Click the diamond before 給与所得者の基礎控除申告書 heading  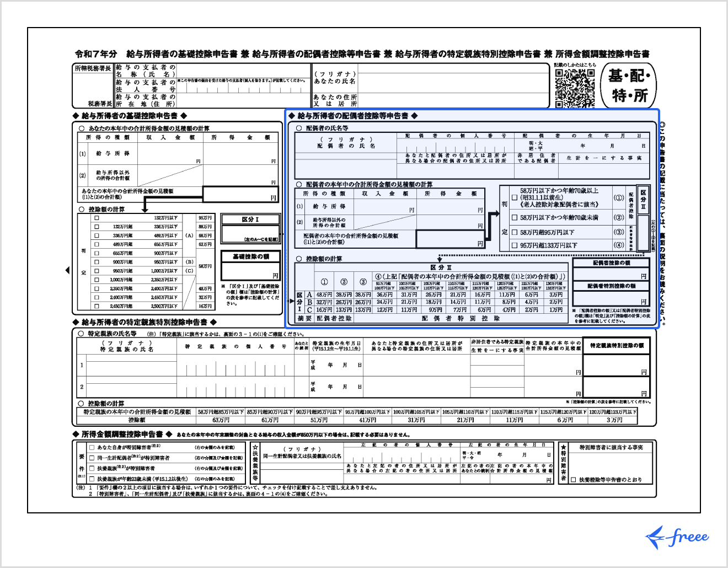click(x=76, y=116)
